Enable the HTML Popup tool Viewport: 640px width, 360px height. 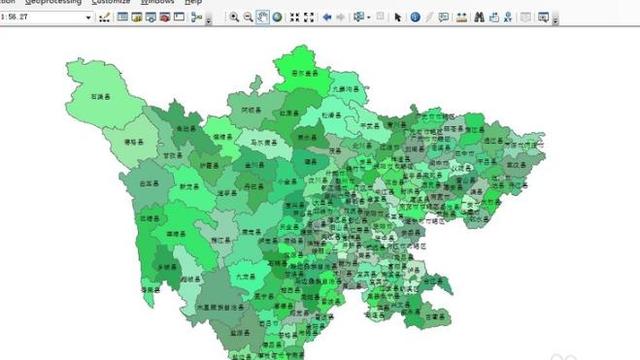pyautogui.click(x=443, y=17)
